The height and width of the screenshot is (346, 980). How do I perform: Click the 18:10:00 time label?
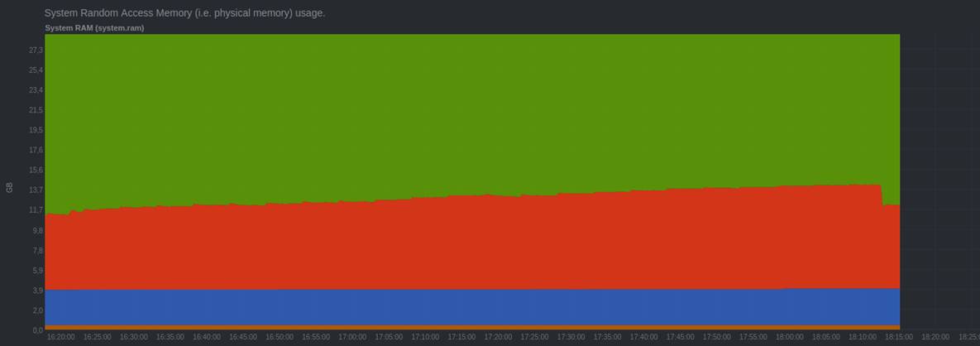click(x=862, y=337)
